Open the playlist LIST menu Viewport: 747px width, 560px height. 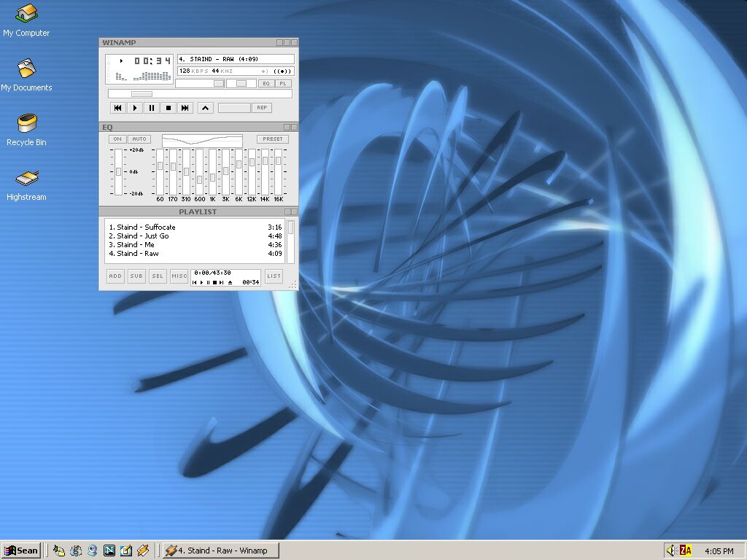coord(274,276)
